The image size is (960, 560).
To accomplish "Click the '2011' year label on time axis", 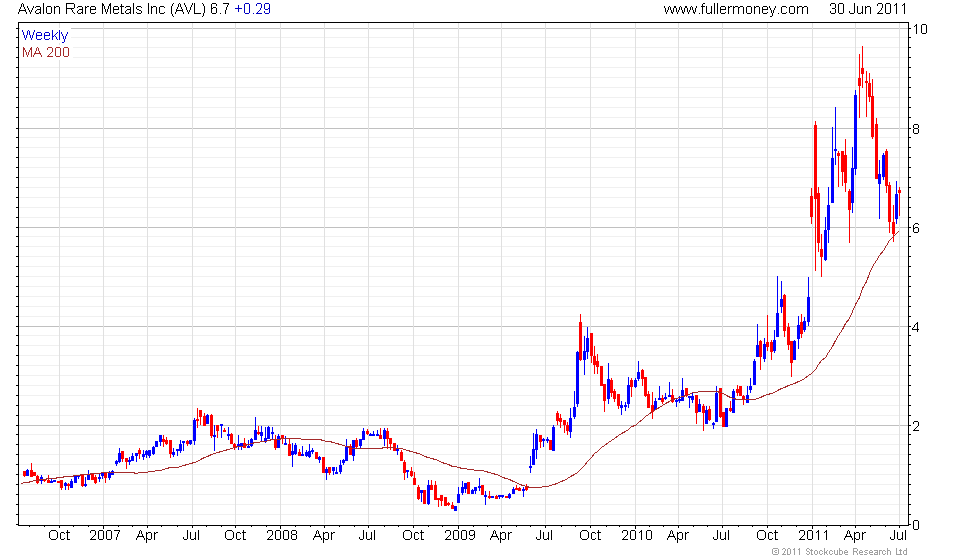I will [x=814, y=536].
